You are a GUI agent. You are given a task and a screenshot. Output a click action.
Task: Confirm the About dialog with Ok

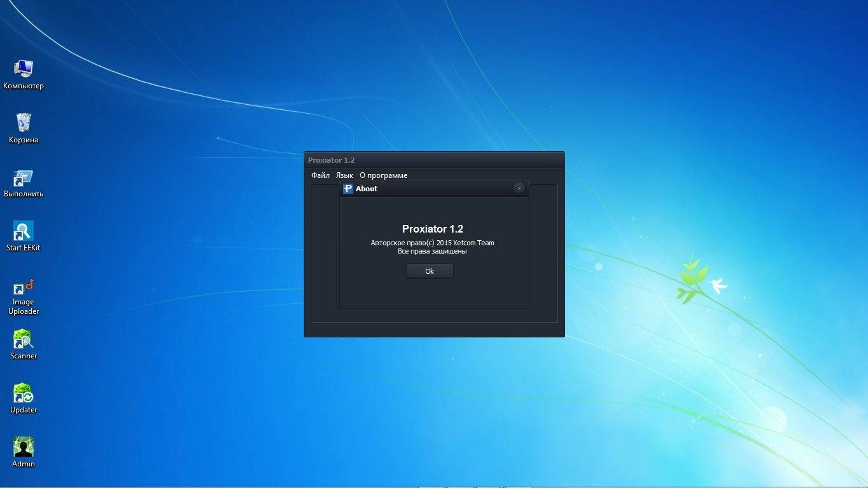coord(430,271)
